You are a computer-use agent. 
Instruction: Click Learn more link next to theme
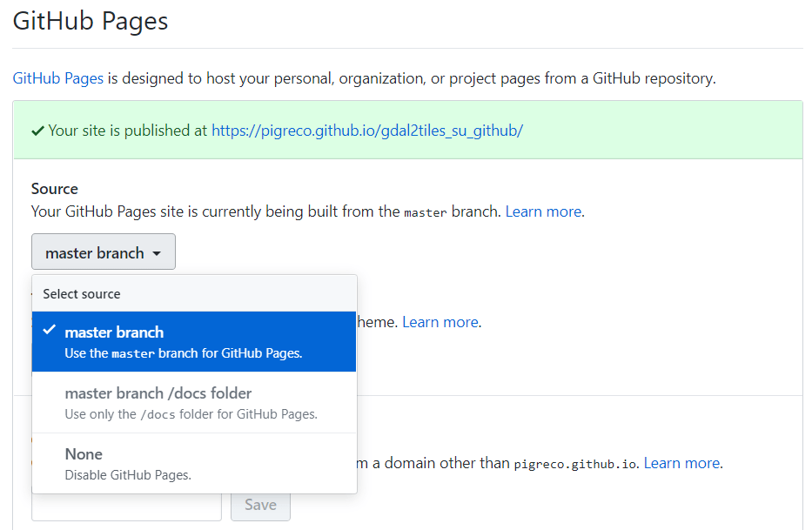tap(440, 322)
